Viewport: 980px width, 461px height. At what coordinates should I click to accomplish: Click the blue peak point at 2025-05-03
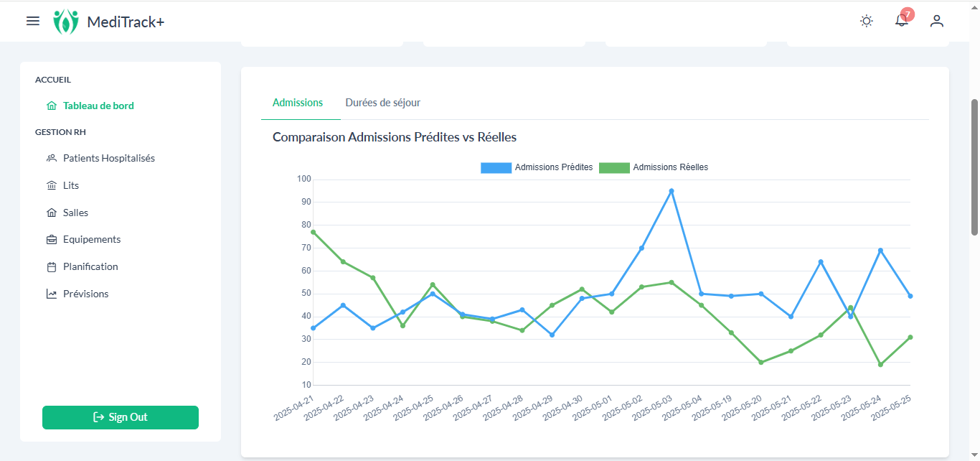click(672, 191)
